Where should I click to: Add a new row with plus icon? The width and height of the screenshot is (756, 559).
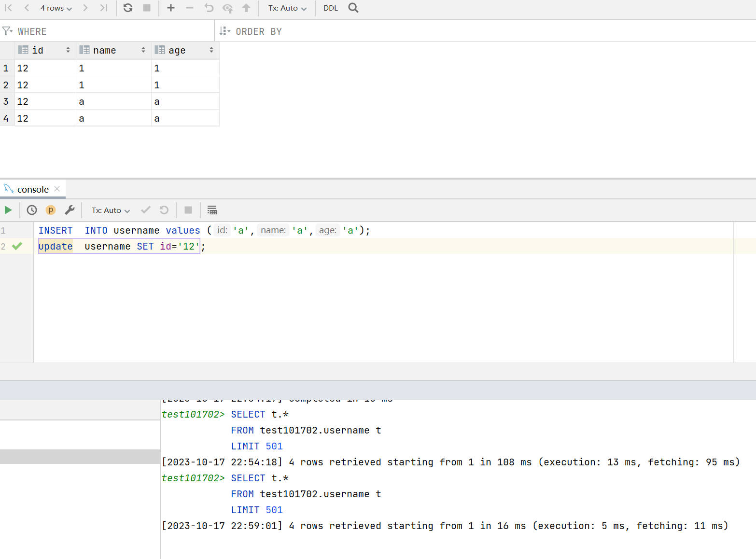[171, 8]
